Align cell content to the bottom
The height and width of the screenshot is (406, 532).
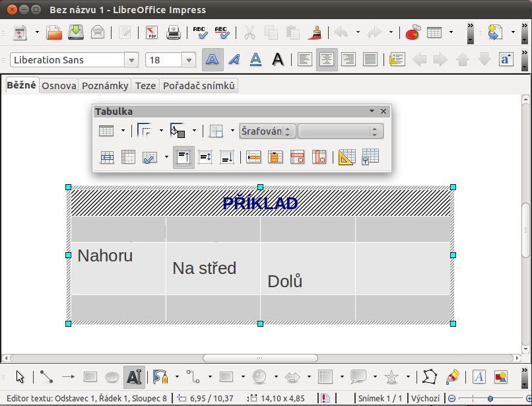coord(226,158)
